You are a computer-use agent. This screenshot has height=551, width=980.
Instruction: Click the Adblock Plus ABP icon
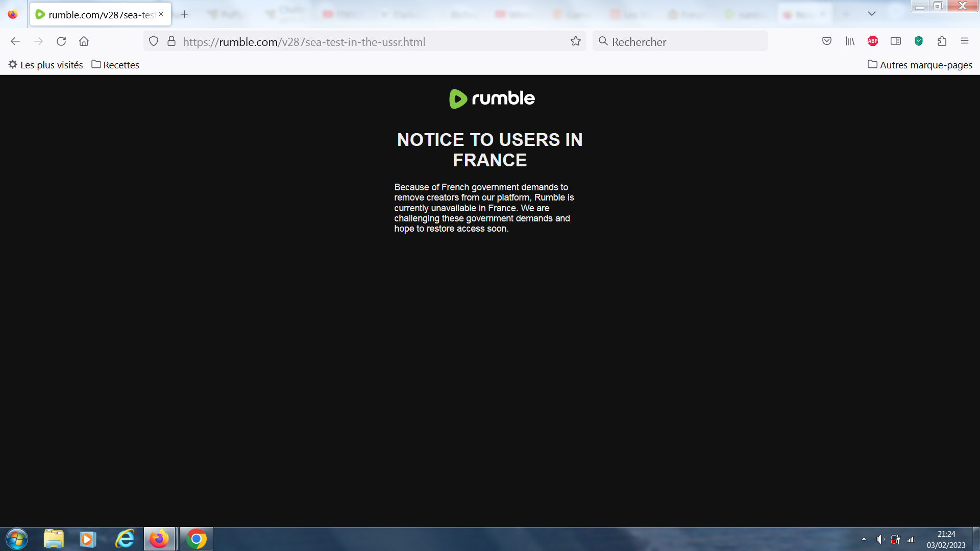pyautogui.click(x=873, y=41)
